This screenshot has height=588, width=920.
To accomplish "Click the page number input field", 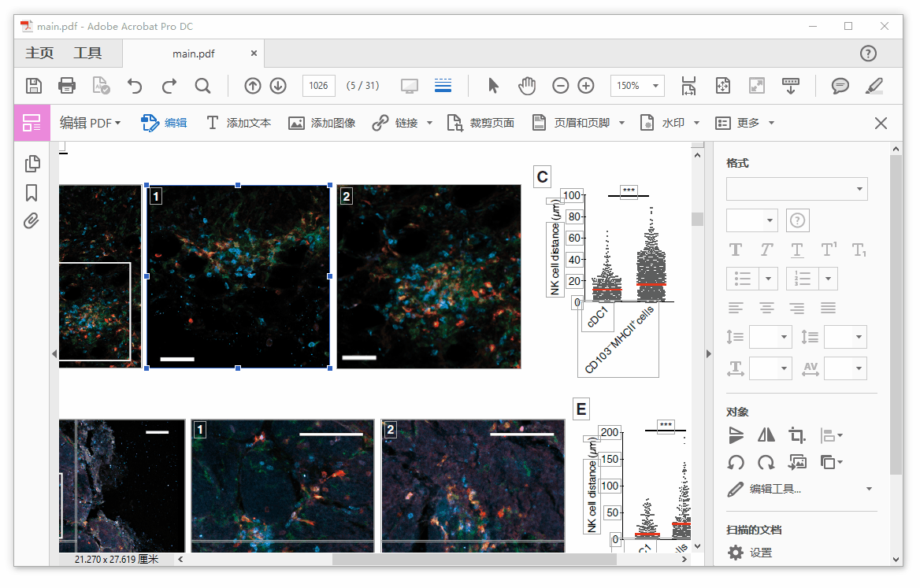I will 319,86.
